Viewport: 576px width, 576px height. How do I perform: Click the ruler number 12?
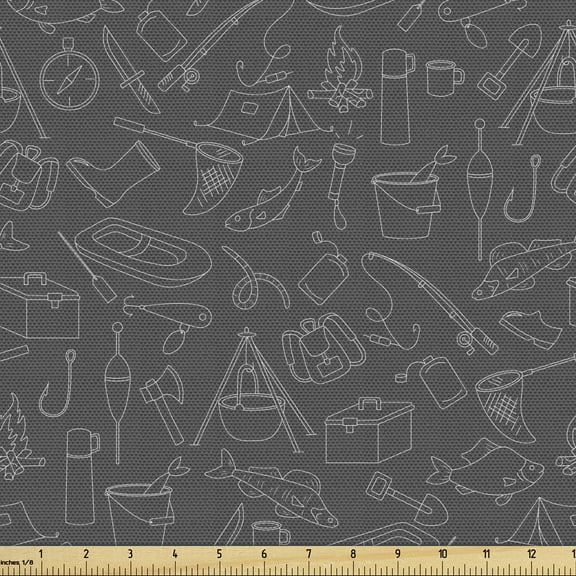tap(532, 554)
